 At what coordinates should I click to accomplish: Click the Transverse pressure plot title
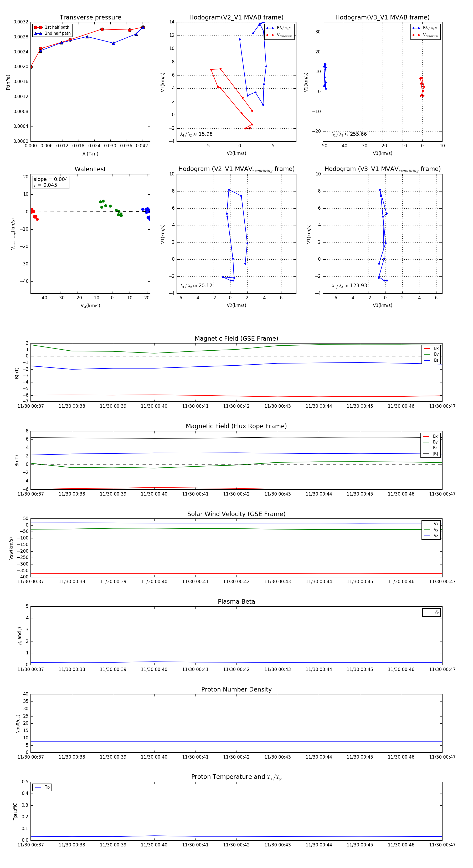point(90,18)
